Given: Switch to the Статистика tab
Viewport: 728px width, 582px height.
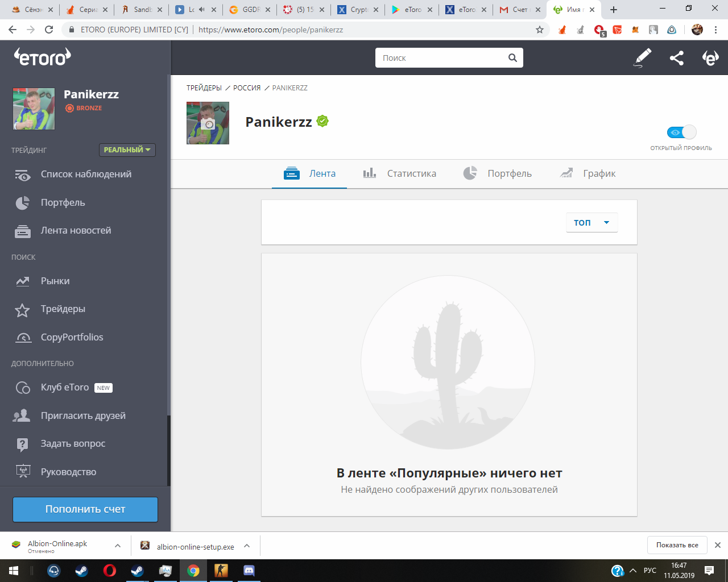Looking at the screenshot, I should tap(400, 174).
